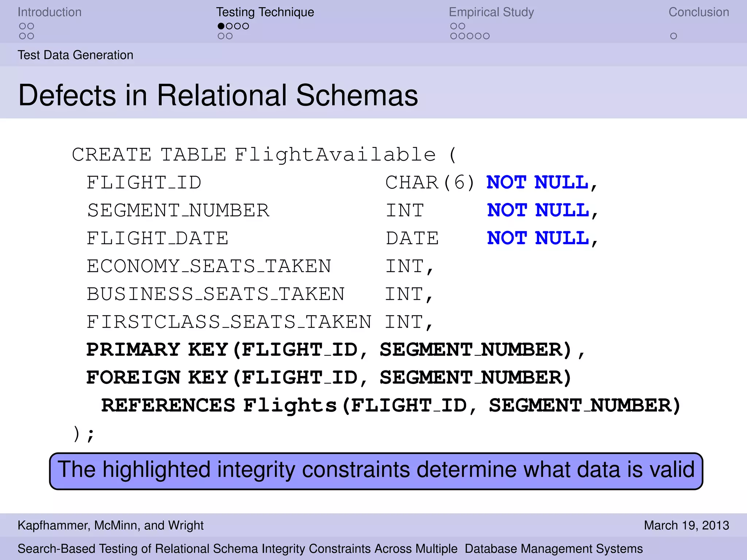Click NOT NULL on the DATE row
Image resolution: width=747 pixels, height=560 pixels.
coord(538,238)
